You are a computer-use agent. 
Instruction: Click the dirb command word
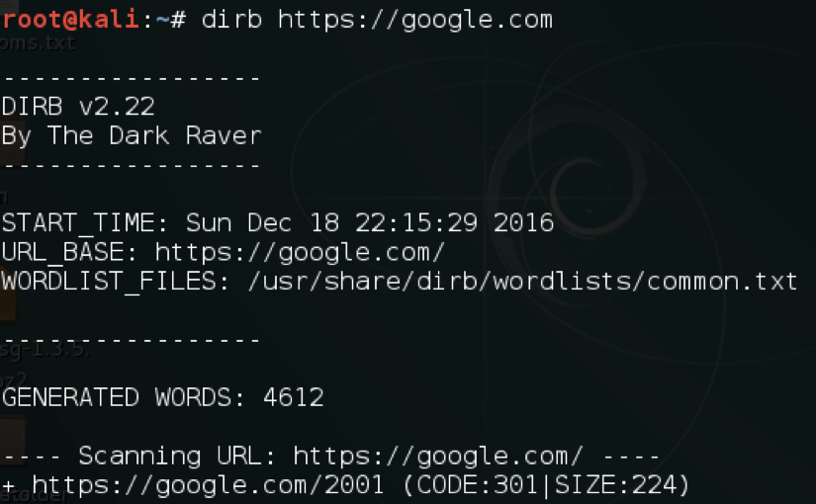coord(231,19)
